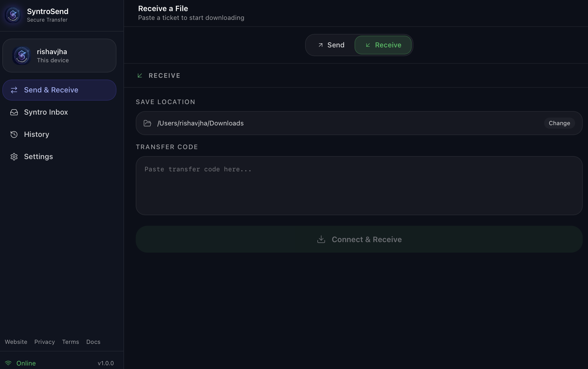Image resolution: width=588 pixels, height=369 pixels.
Task: Click the Settings gear icon
Action: coord(14,157)
